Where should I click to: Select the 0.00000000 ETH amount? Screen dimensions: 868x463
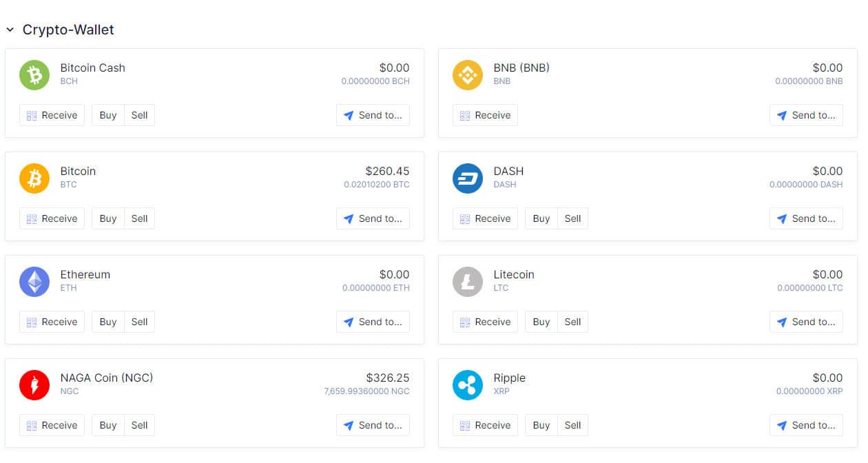point(376,288)
